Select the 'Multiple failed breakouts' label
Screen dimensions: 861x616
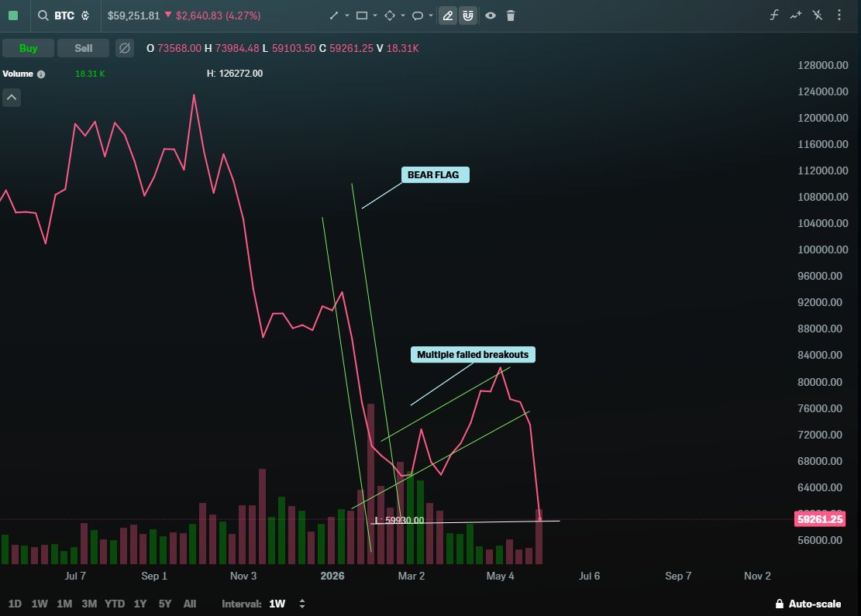[x=473, y=355]
